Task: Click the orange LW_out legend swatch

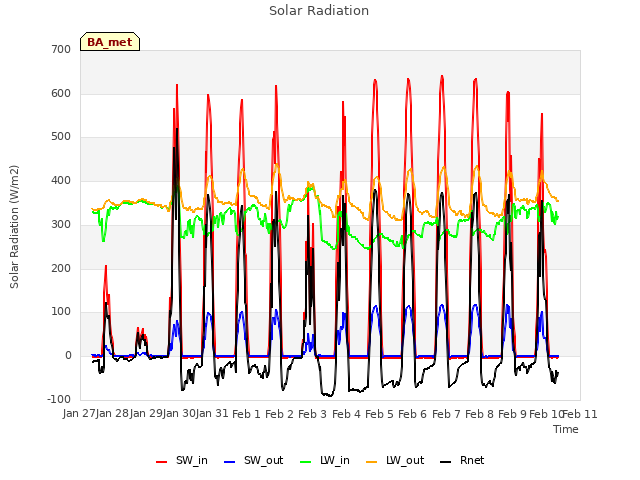Action: [372, 462]
